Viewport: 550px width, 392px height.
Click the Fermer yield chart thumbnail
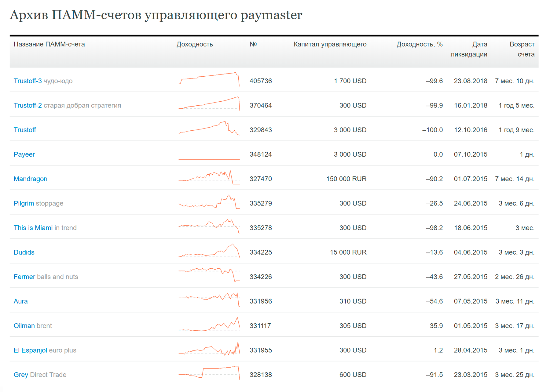click(209, 275)
